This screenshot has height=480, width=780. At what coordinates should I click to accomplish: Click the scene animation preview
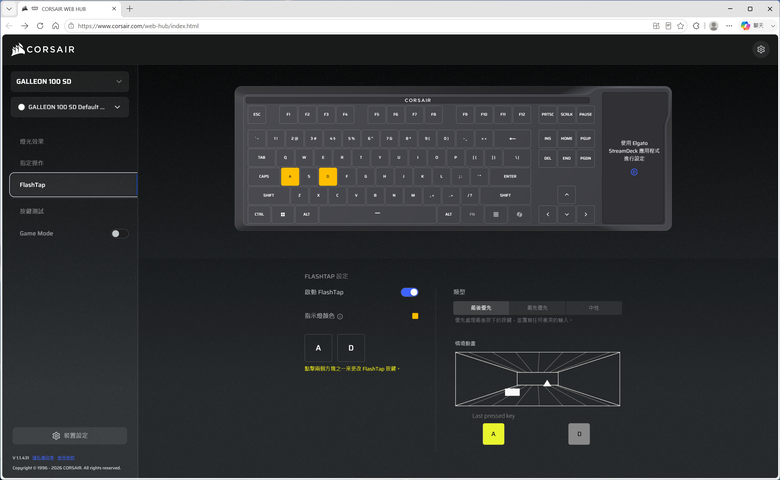click(537, 379)
